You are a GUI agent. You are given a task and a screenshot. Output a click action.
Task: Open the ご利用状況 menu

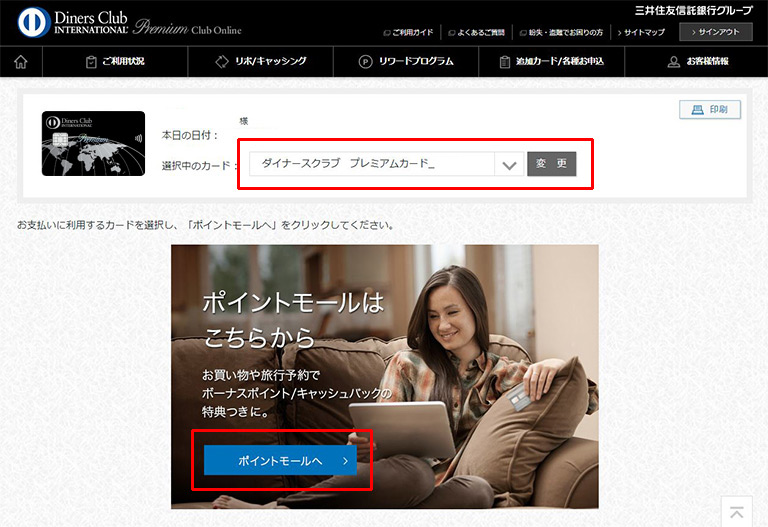coord(122,61)
